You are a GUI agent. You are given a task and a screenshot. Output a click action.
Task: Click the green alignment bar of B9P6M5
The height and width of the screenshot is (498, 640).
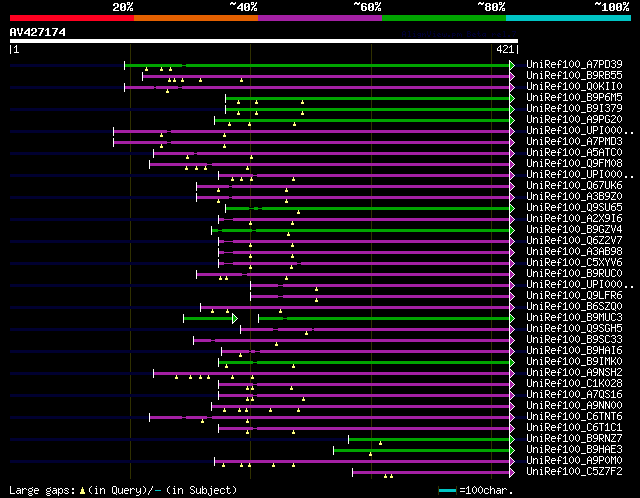coord(367,98)
